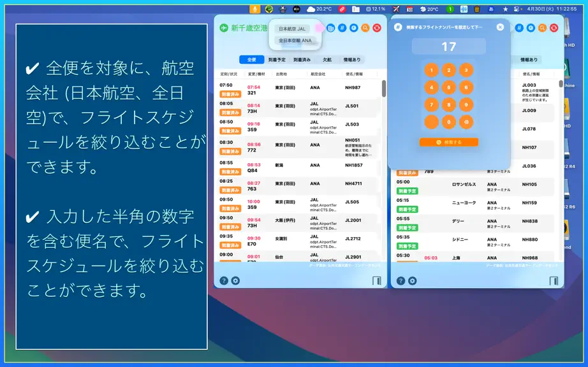Click left window flight list scrollbar
Viewport: 588px width, 367px height.
click(384, 89)
